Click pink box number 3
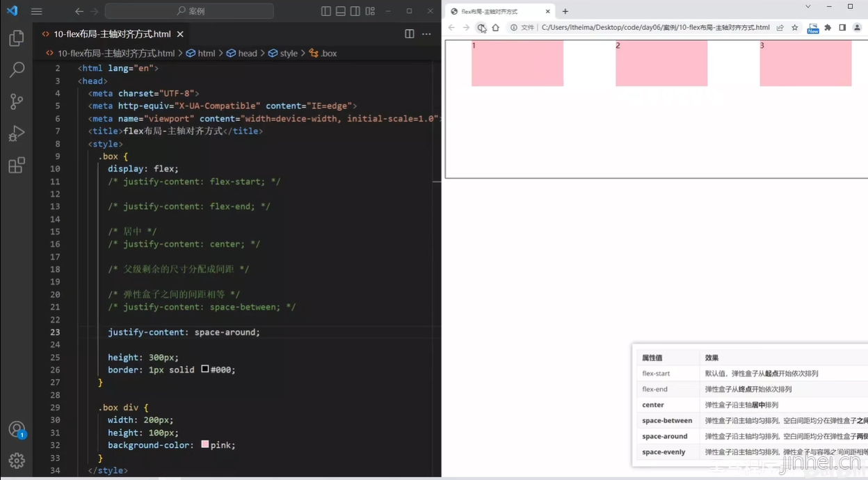 [805, 63]
